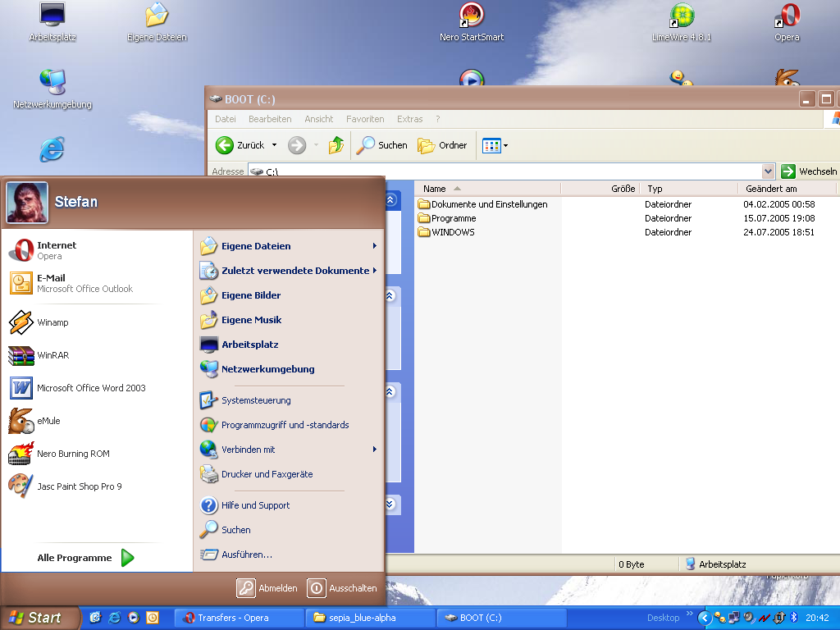Open Microsoft Office Word 2003
840x630 pixels.
90,388
